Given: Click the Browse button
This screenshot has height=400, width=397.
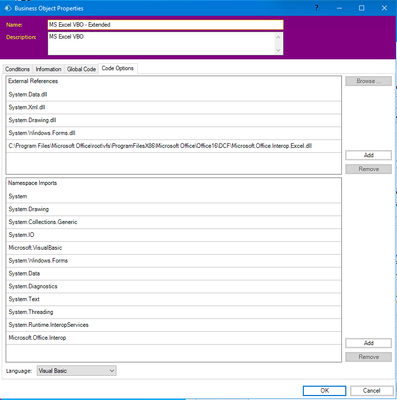Looking at the screenshot, I should (x=368, y=81).
